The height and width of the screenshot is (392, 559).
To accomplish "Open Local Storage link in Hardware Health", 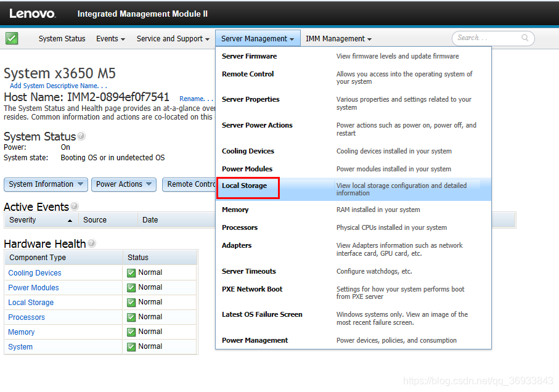I will (x=31, y=303).
